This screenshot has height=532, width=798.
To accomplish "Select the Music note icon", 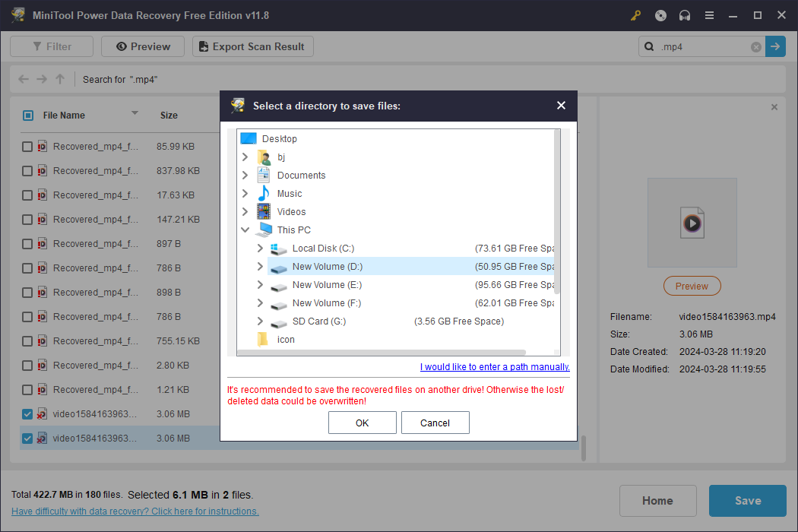I will tap(264, 194).
